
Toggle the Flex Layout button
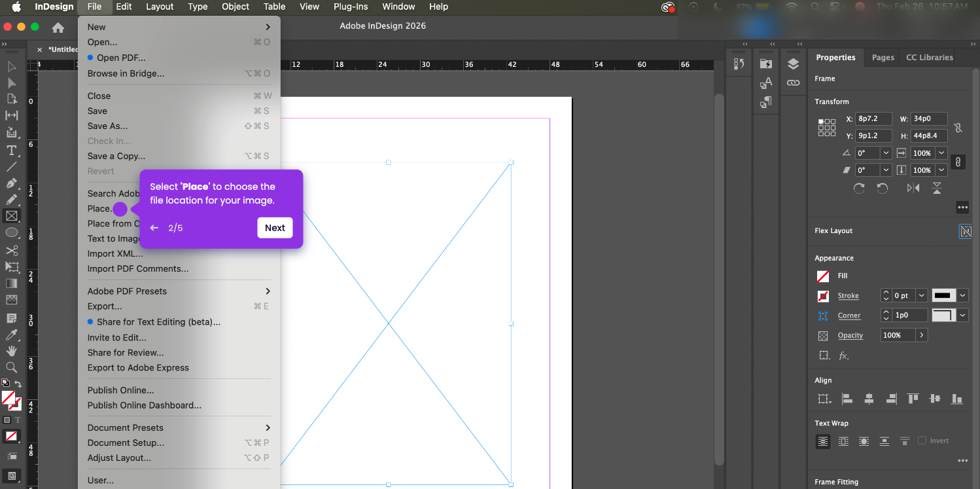(x=964, y=231)
